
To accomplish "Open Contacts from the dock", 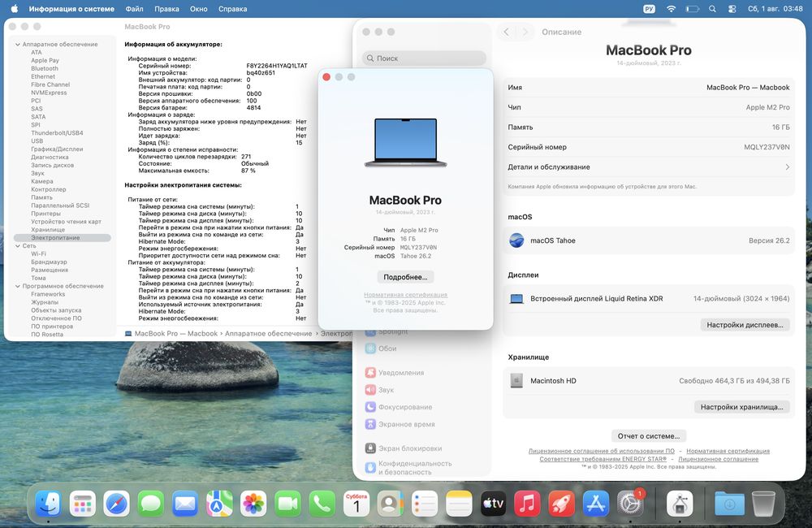I will pyautogui.click(x=391, y=503).
